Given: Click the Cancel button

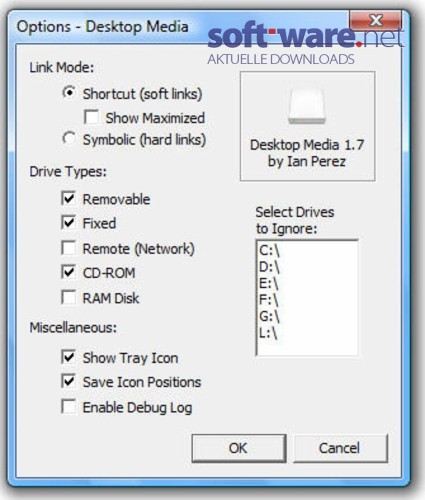Looking at the screenshot, I should tap(340, 448).
